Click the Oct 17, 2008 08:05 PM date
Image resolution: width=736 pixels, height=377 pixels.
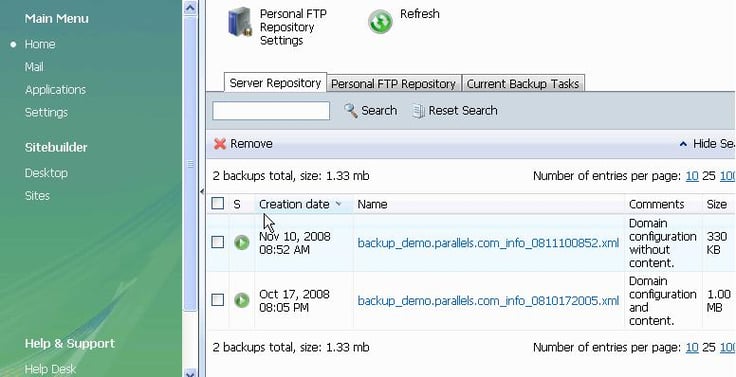(294, 301)
